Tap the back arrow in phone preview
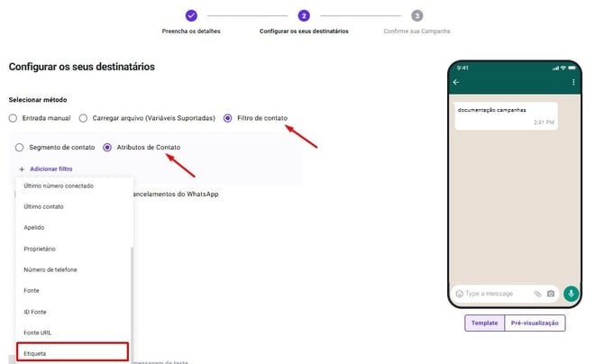Image resolution: width=604 pixels, height=364 pixels. point(456,82)
